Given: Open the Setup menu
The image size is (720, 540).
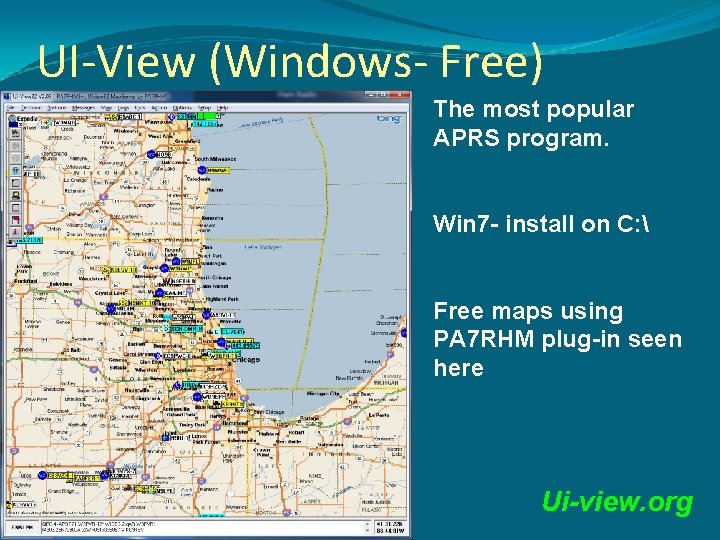Looking at the screenshot, I should pos(204,108).
